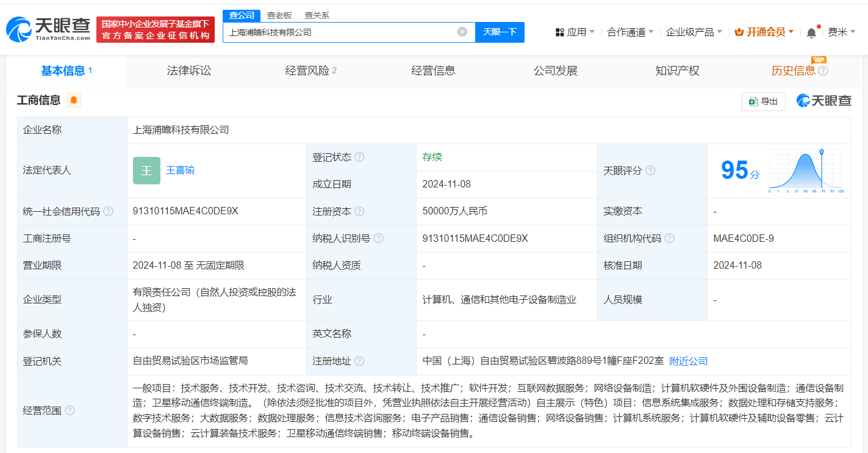Click the help icon next to 统一社会信用代码
The height and width of the screenshot is (453, 868).
(107, 211)
